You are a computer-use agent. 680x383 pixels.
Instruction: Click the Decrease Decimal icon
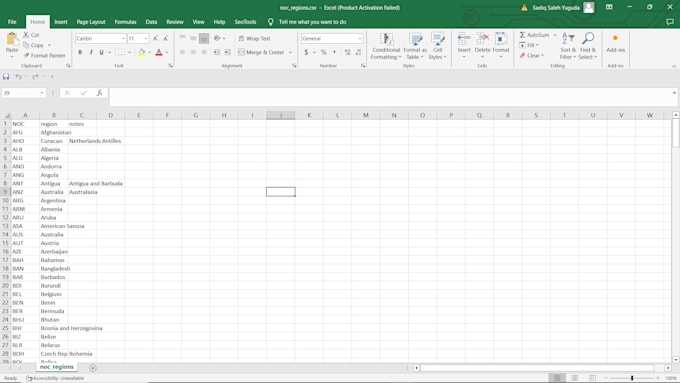(358, 52)
